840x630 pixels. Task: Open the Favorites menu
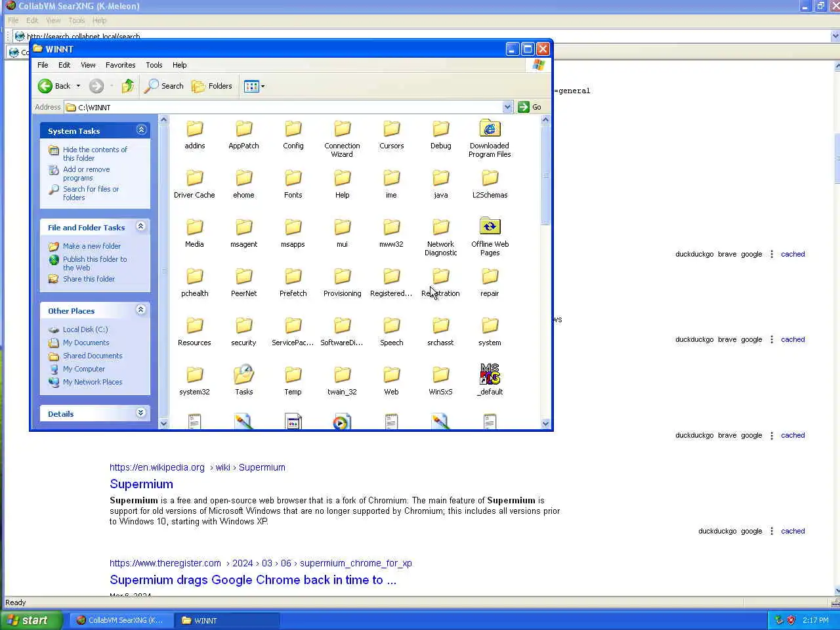121,65
